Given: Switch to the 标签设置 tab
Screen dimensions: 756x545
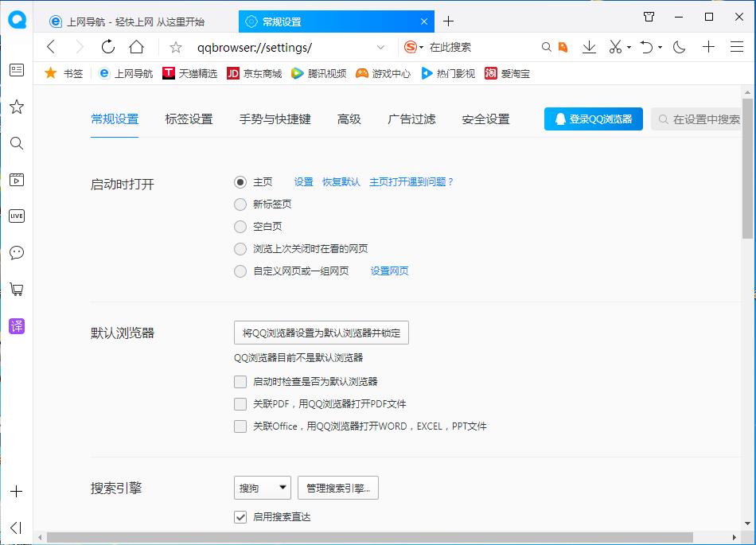Looking at the screenshot, I should point(188,118).
